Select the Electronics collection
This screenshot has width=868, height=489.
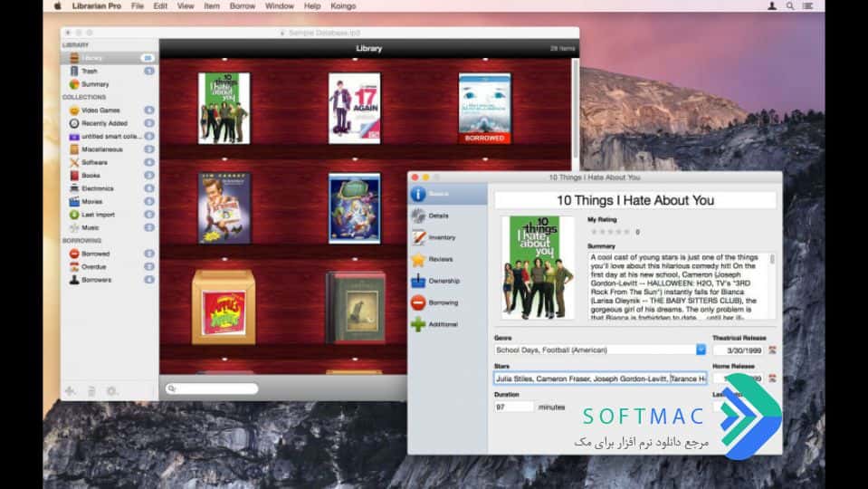click(x=109, y=188)
